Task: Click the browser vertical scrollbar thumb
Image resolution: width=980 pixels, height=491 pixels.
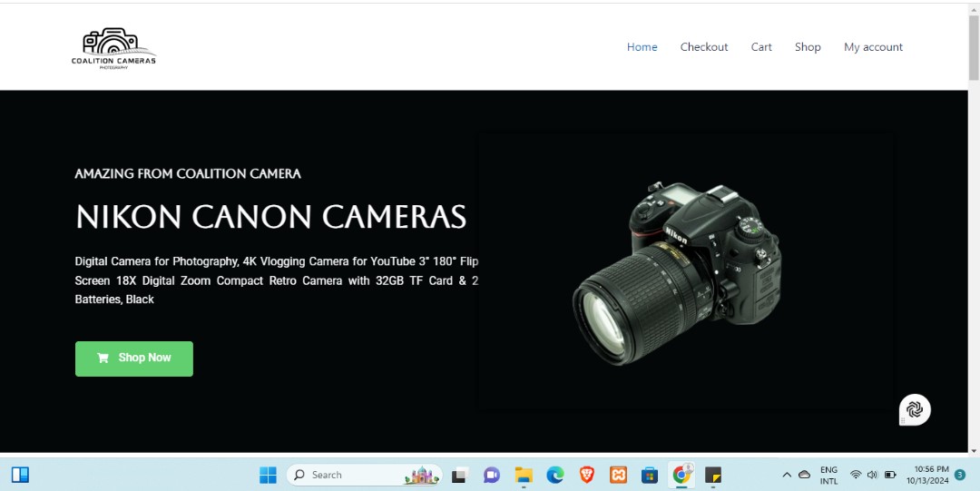Action: tap(973, 47)
